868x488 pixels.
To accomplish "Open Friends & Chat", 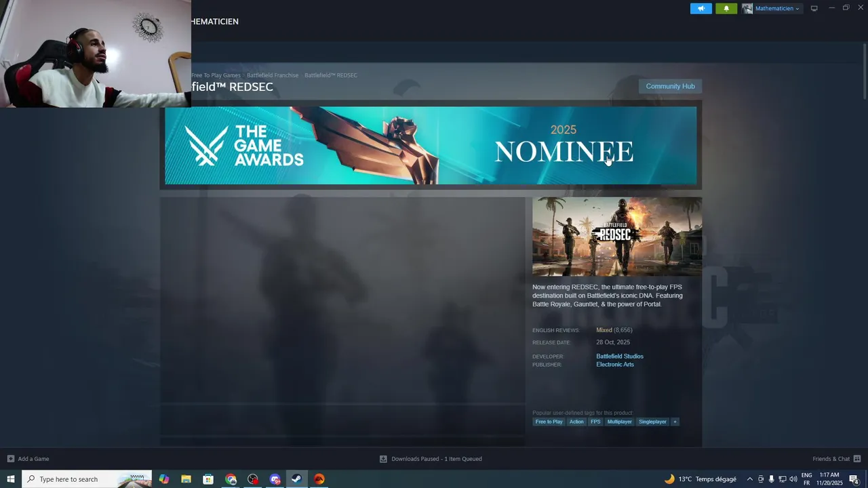I will point(831,459).
